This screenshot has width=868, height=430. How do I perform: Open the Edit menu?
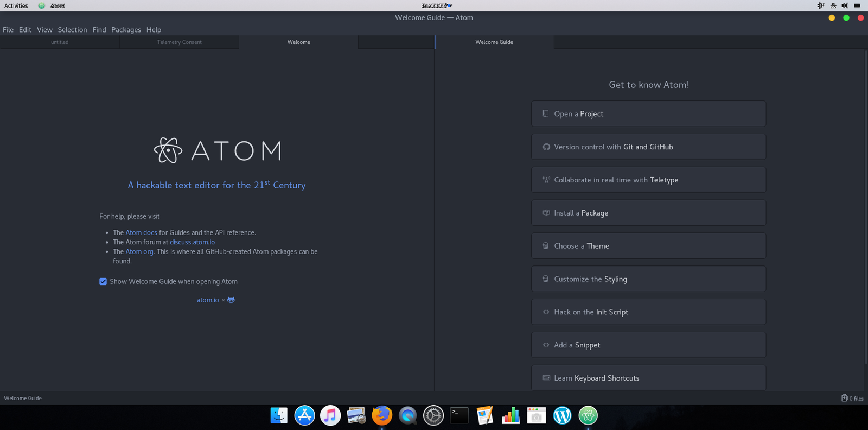(25, 29)
